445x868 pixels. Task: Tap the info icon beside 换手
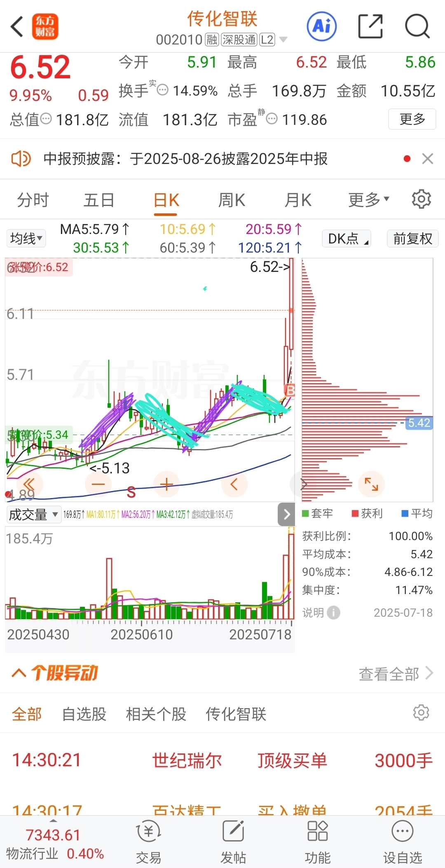click(x=163, y=90)
